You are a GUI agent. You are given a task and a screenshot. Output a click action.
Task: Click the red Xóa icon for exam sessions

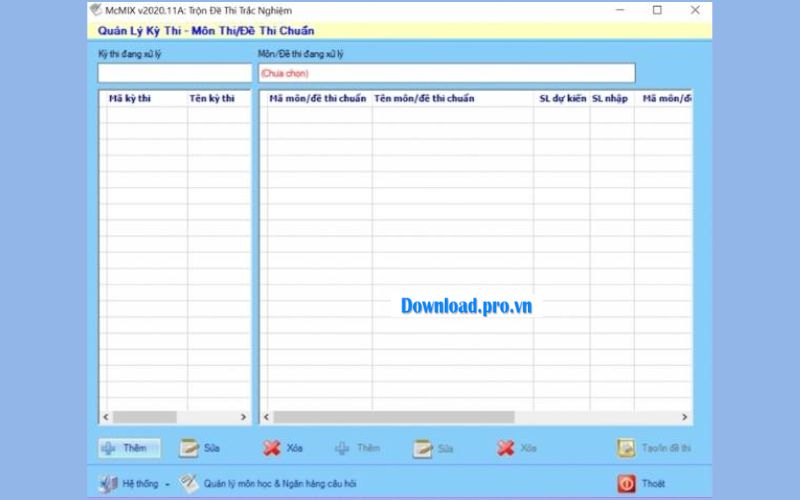(272, 448)
